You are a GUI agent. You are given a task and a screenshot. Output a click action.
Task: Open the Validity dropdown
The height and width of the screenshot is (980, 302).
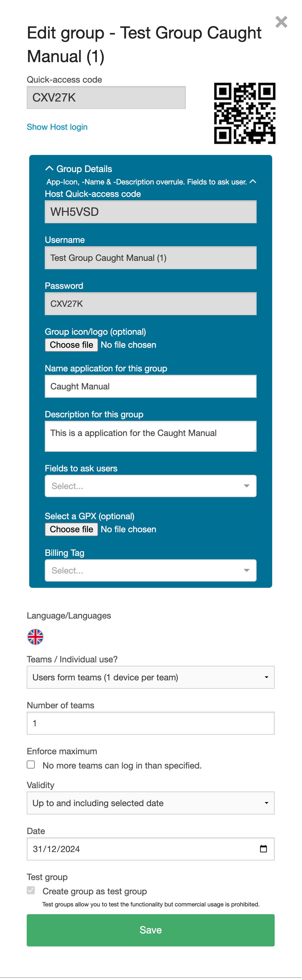150,803
